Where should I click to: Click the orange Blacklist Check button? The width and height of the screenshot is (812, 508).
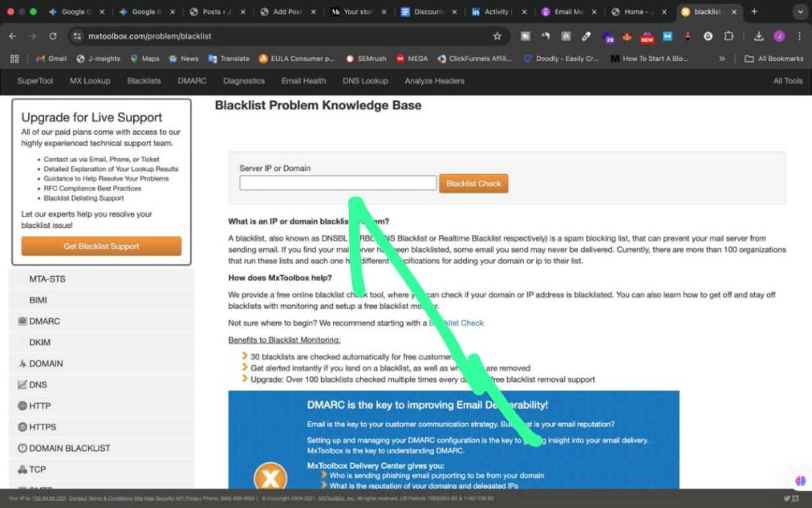[x=473, y=183]
